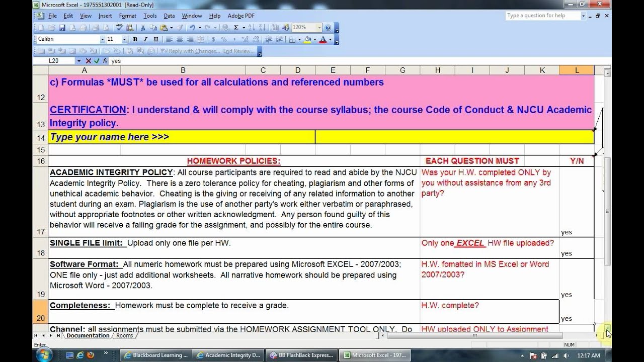Click Merge and Center icon
The height and width of the screenshot is (362, 644).
click(x=201, y=39)
